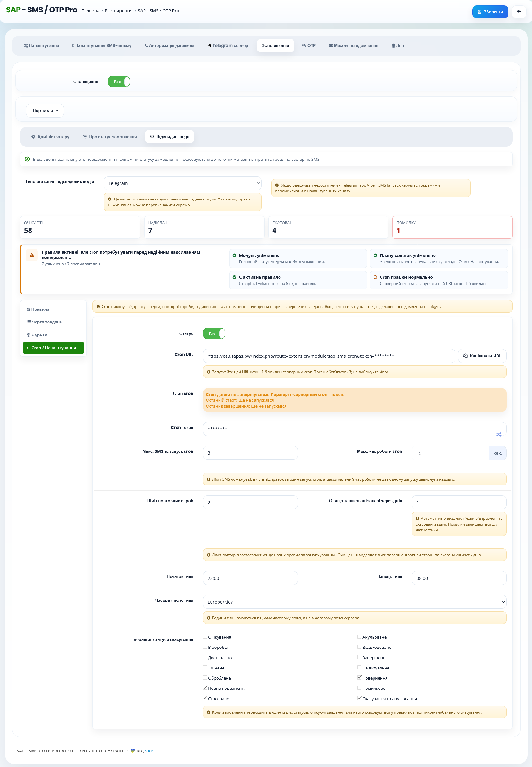Click the check icon next to Планувальник увімкнено
532x767 pixels.
(375, 255)
